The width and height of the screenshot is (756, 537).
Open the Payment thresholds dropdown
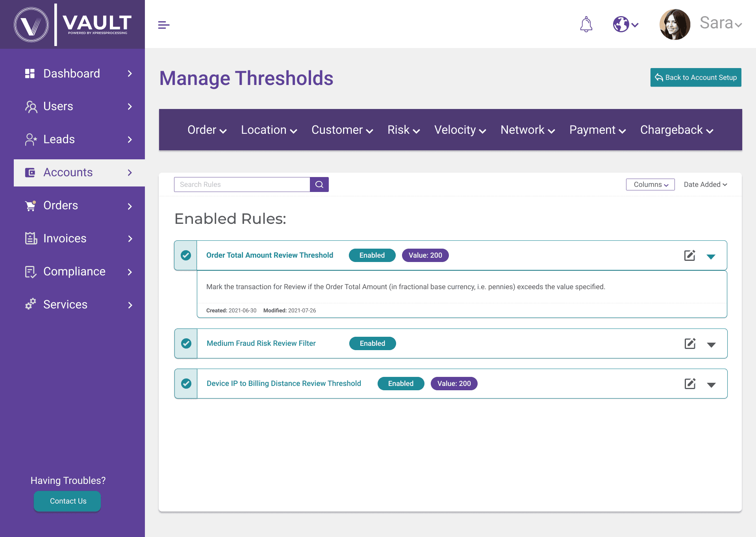click(598, 130)
